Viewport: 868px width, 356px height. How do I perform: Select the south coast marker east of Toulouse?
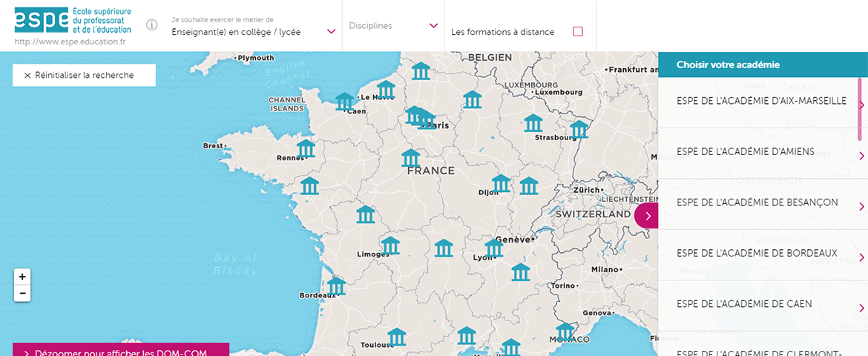(x=466, y=335)
